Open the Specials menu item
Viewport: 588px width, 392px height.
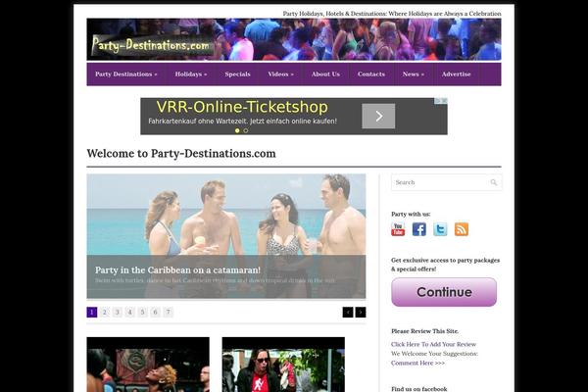[238, 74]
